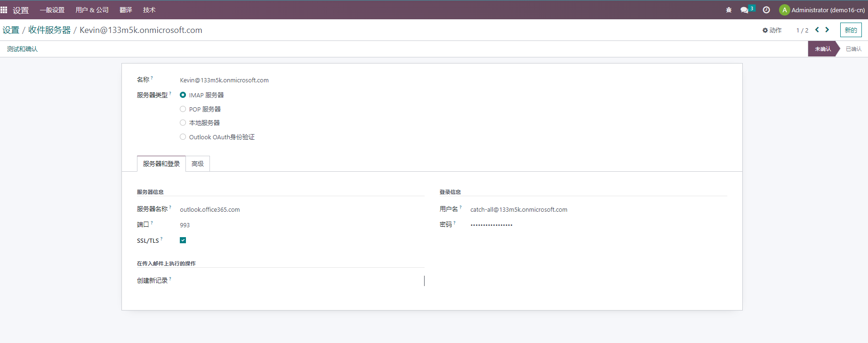Click the 创建新记录 field label
This screenshot has width=868, height=343.
(x=152, y=280)
